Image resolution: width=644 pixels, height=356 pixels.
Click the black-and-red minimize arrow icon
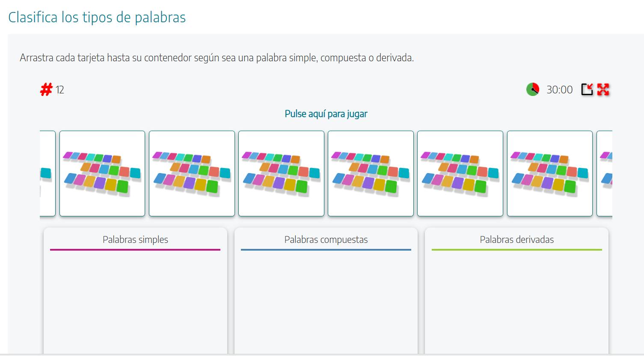[x=587, y=90]
